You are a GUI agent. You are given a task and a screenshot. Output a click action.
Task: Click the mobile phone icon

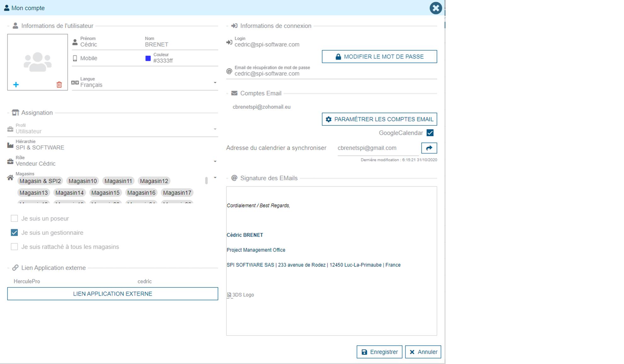tap(75, 58)
